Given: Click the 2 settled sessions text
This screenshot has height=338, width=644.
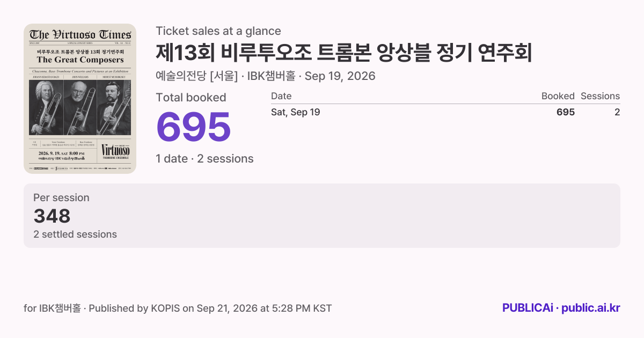Looking at the screenshot, I should coord(75,234).
